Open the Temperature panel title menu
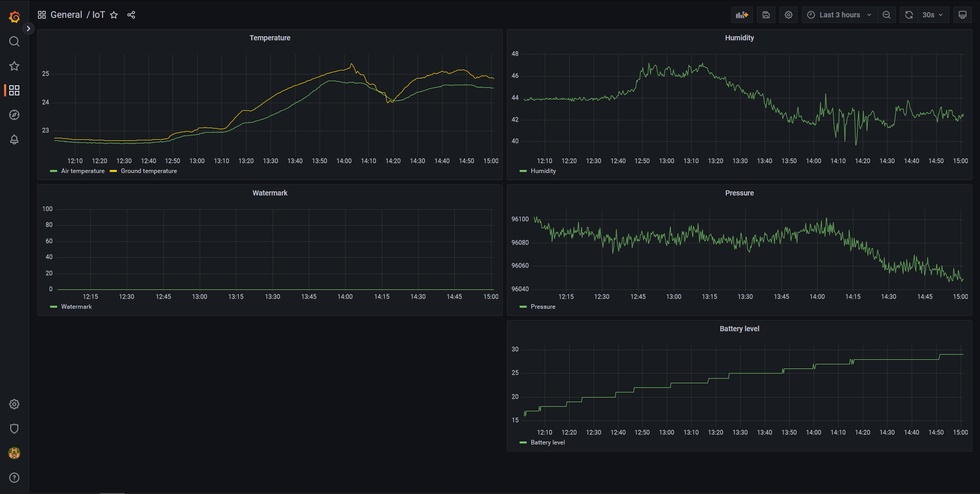Screen dimensions: 980x494 point(270,38)
